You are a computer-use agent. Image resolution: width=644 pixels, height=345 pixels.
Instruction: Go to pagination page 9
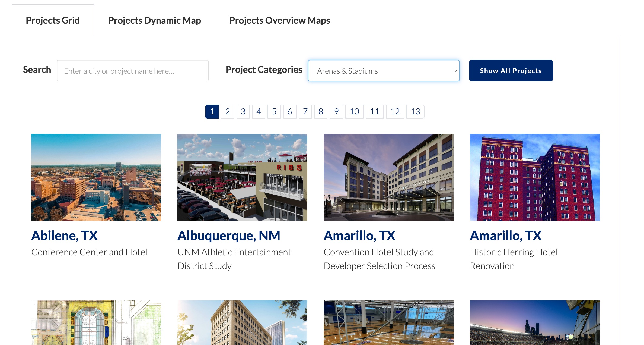point(336,112)
